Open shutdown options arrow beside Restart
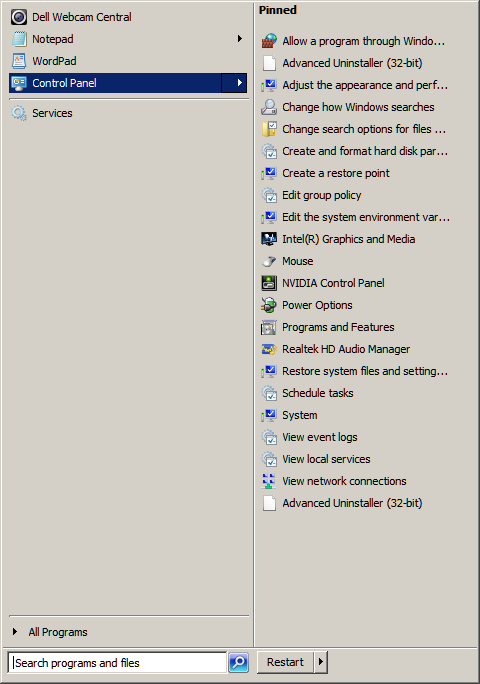480x684 pixels. coord(321,662)
